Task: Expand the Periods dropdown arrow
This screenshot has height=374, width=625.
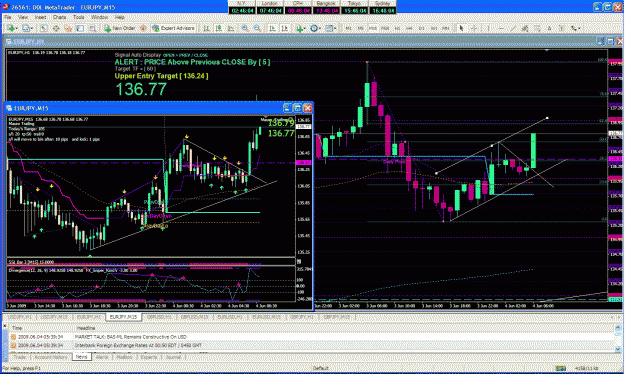Action: tap(320, 28)
